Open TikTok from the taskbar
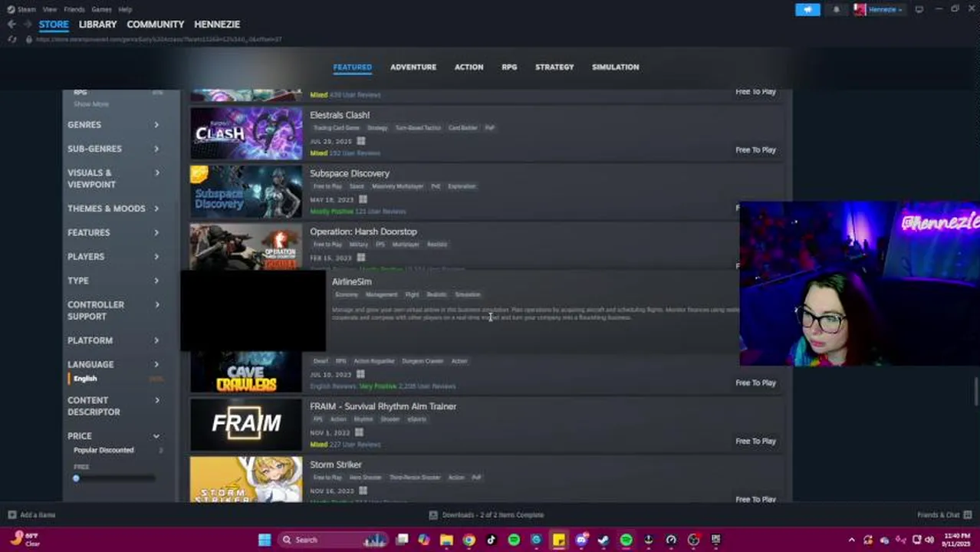The width and height of the screenshot is (980, 552). point(492,540)
